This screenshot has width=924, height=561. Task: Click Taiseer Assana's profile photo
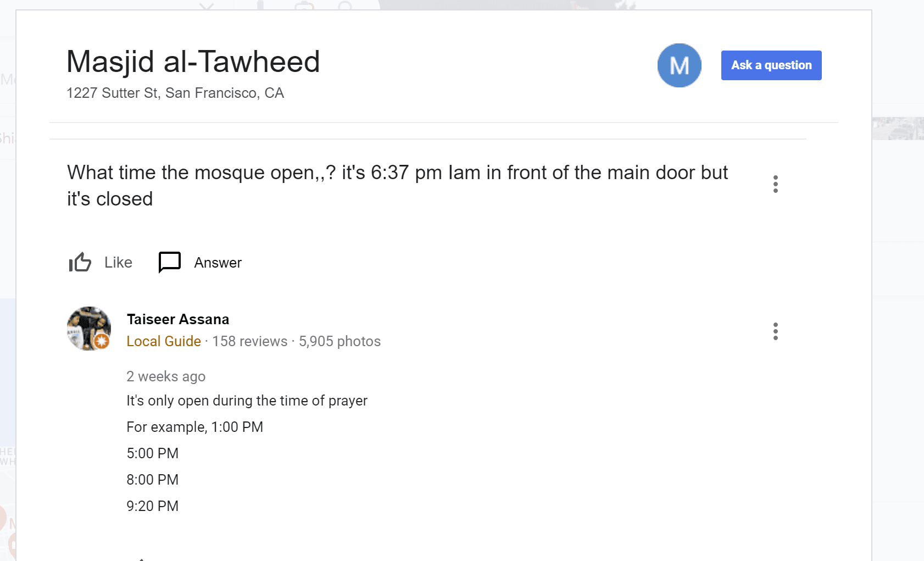(88, 327)
